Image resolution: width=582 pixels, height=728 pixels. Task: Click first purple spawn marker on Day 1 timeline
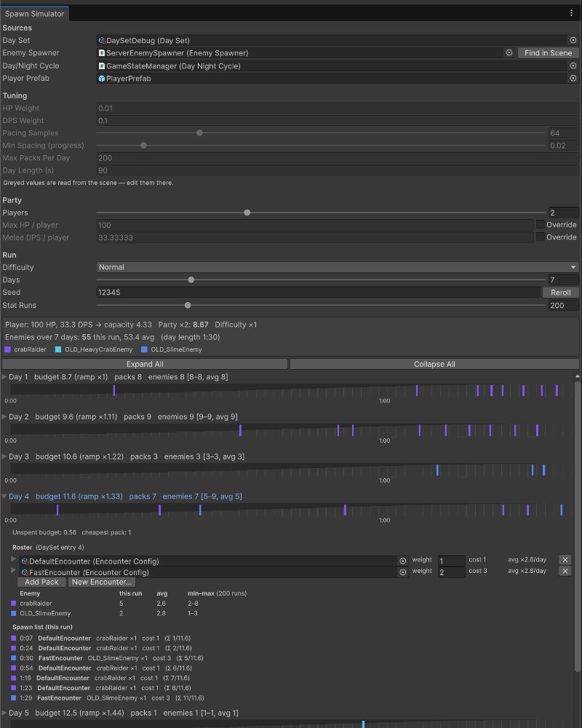pyautogui.click(x=113, y=390)
